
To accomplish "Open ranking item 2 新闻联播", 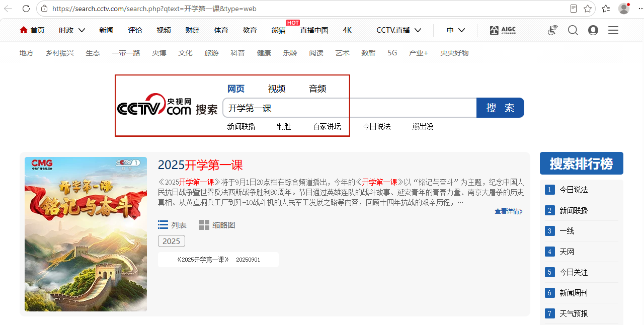I will coord(574,210).
